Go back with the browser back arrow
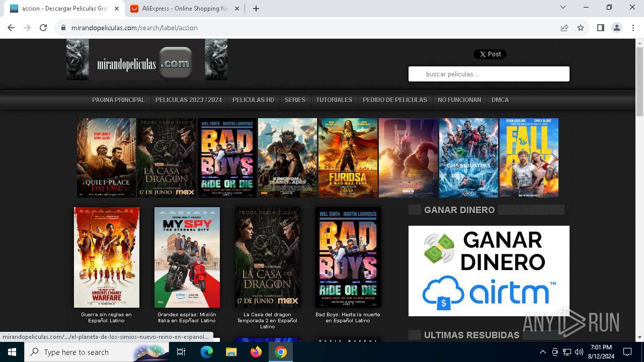Image resolution: width=644 pixels, height=362 pixels. tap(11, 28)
